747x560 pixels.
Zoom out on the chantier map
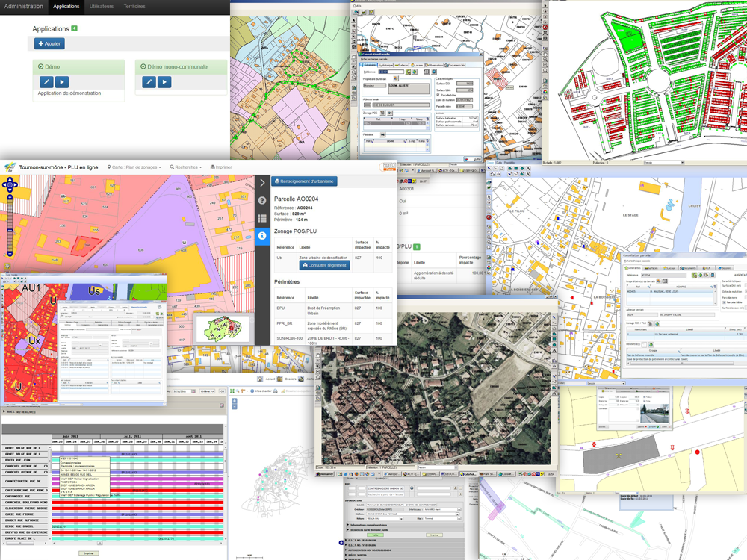point(235,407)
